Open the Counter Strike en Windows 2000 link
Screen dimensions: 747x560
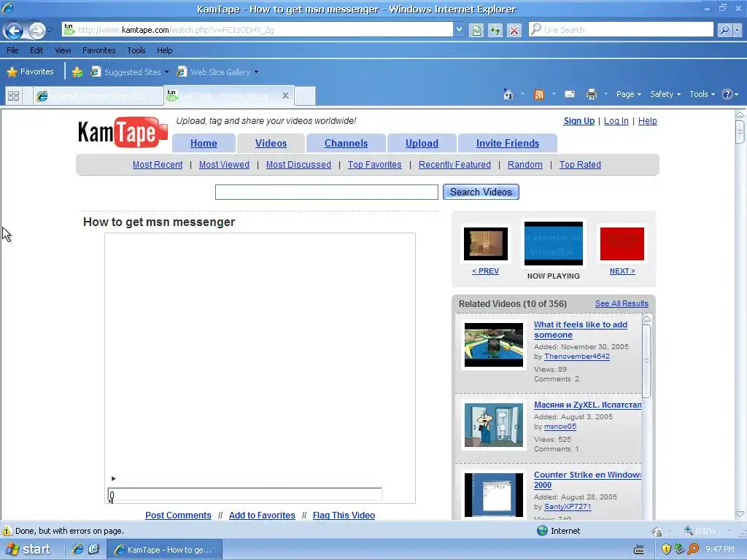click(587, 480)
